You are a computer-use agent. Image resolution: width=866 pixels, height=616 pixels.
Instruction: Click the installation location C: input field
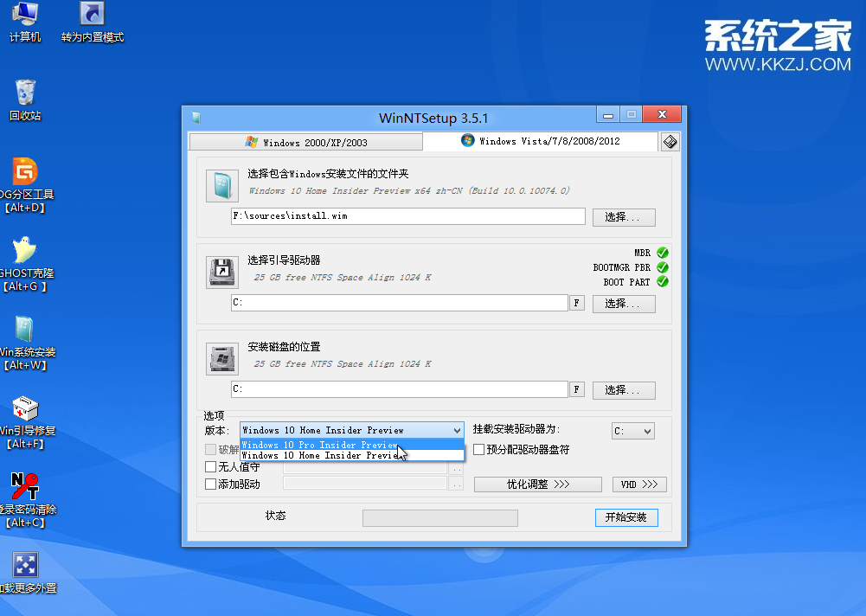click(x=400, y=389)
